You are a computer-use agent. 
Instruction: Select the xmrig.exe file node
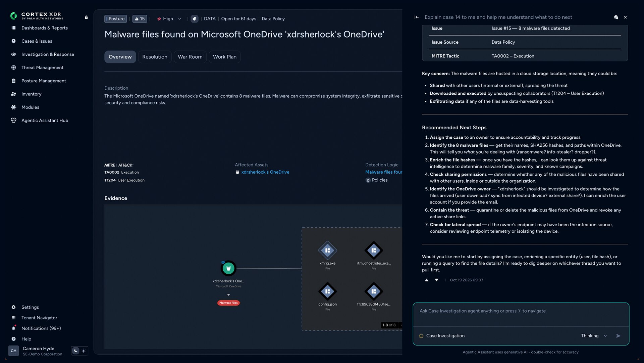327,251
